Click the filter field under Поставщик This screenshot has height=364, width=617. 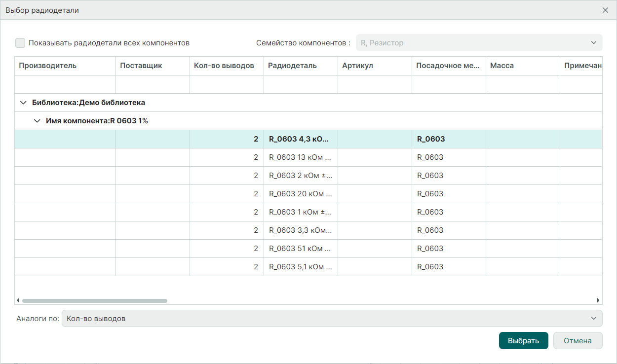153,84
